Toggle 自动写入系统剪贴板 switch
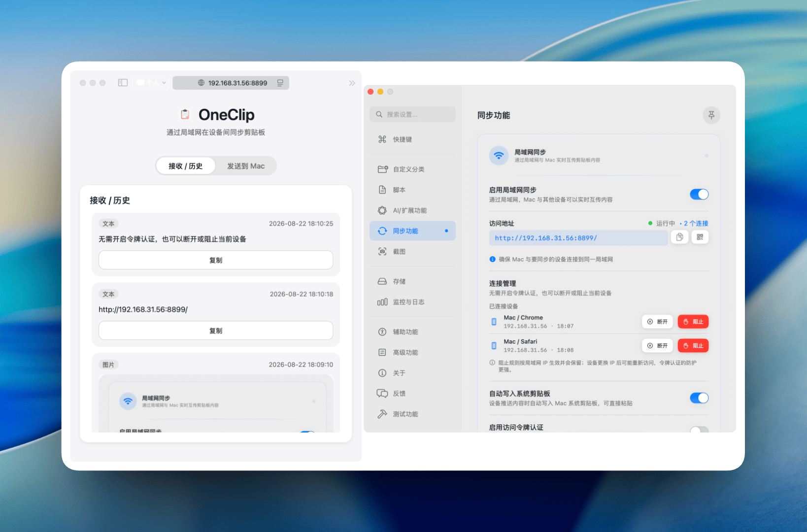 (x=699, y=398)
